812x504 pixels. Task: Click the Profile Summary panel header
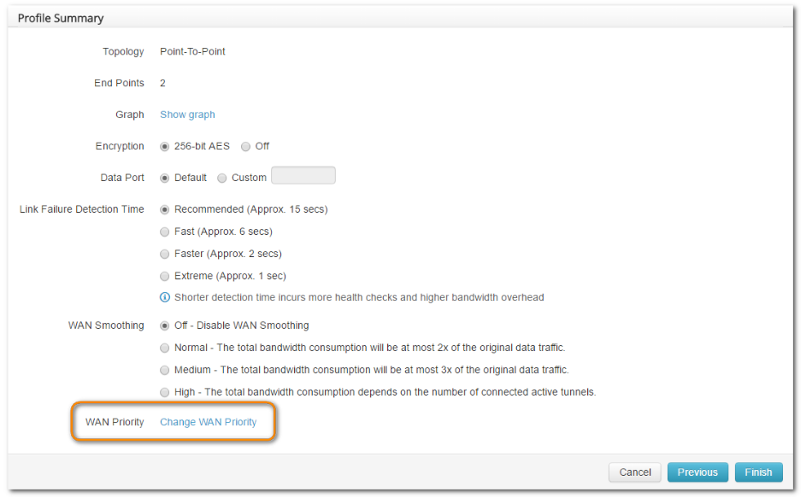tap(61, 18)
